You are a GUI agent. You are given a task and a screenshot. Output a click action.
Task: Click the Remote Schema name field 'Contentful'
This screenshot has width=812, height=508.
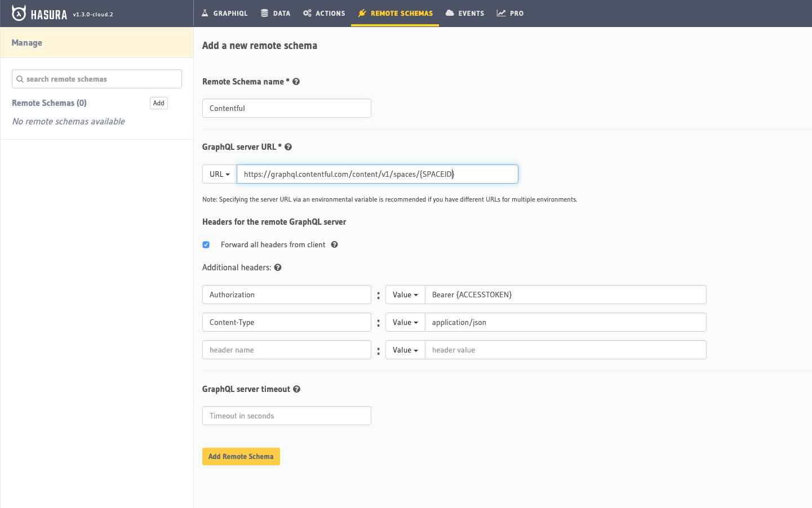coord(287,108)
